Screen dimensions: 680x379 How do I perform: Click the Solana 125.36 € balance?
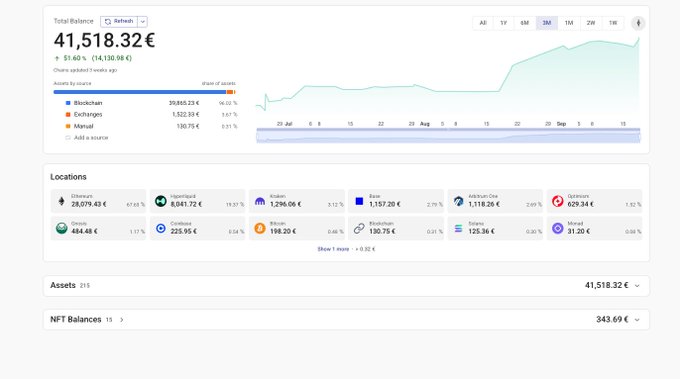coord(481,232)
